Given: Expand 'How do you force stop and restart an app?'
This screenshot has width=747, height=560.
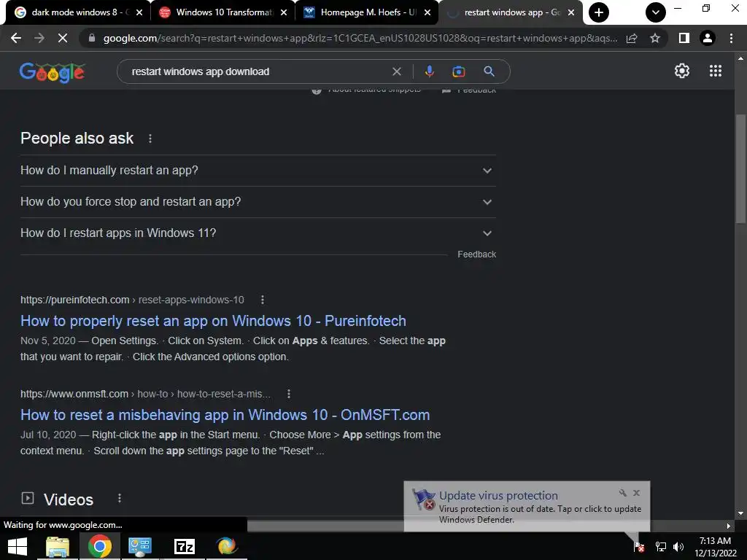Looking at the screenshot, I should pos(258,202).
